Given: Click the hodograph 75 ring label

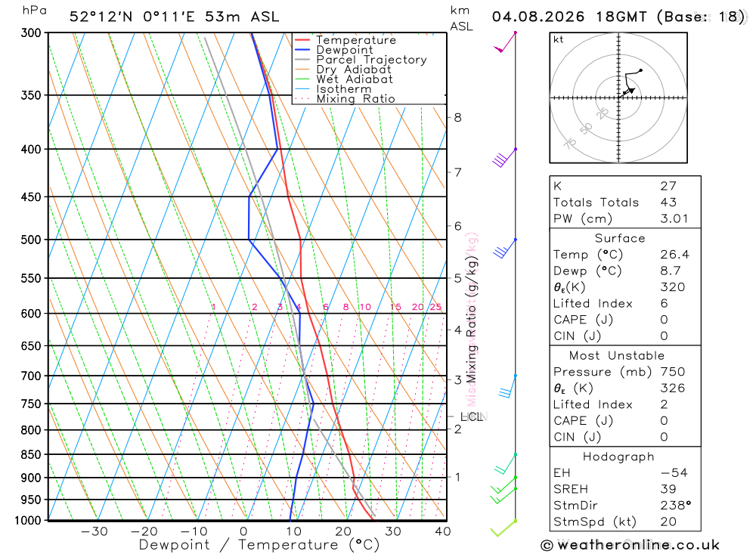Looking at the screenshot, I should click(570, 143).
